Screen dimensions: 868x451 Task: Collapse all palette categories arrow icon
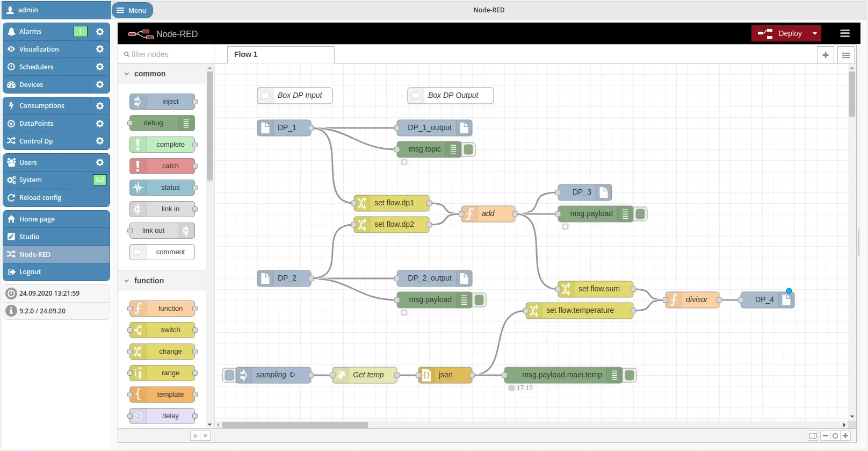tap(196, 436)
